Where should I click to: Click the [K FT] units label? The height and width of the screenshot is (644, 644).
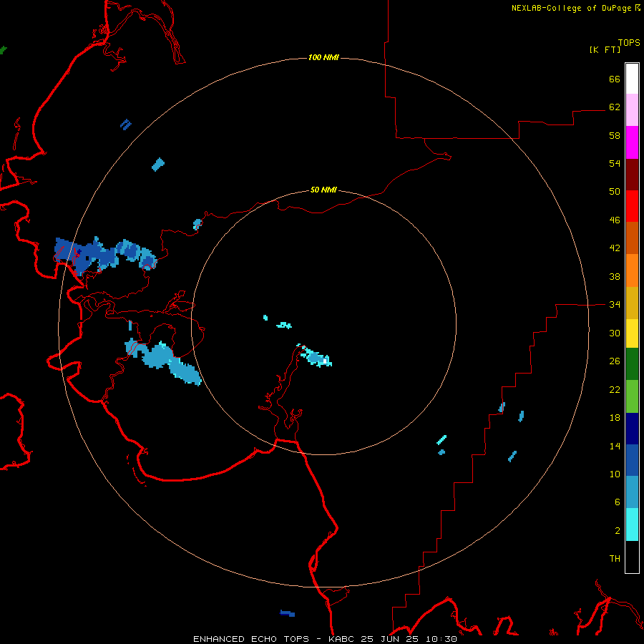coord(605,49)
